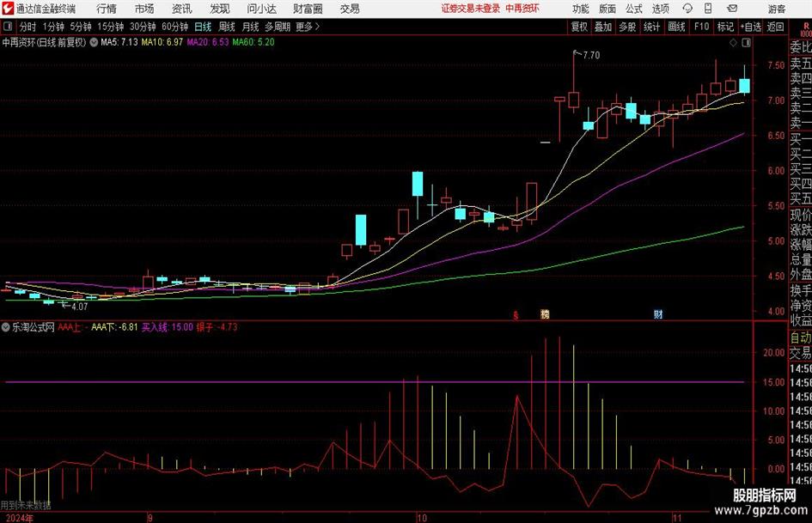The height and width of the screenshot is (523, 812).
Task: Open the 多周期 multi-period view
Action: coord(278,27)
